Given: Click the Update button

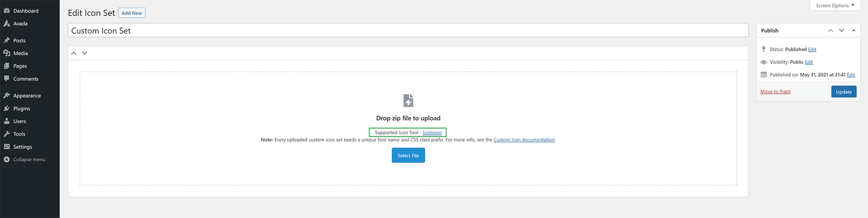Looking at the screenshot, I should [x=844, y=92].
